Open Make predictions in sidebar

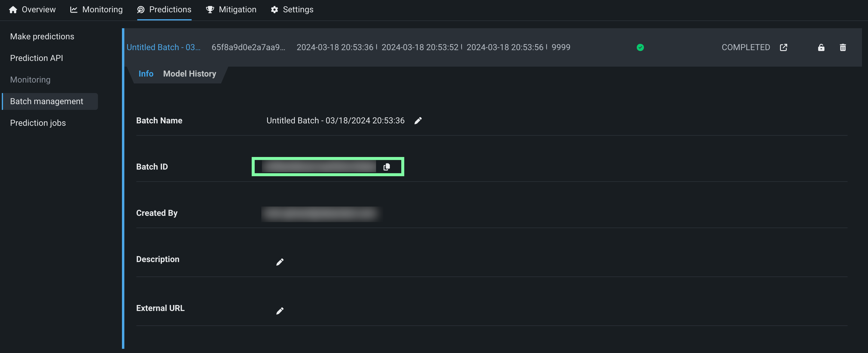click(x=42, y=36)
